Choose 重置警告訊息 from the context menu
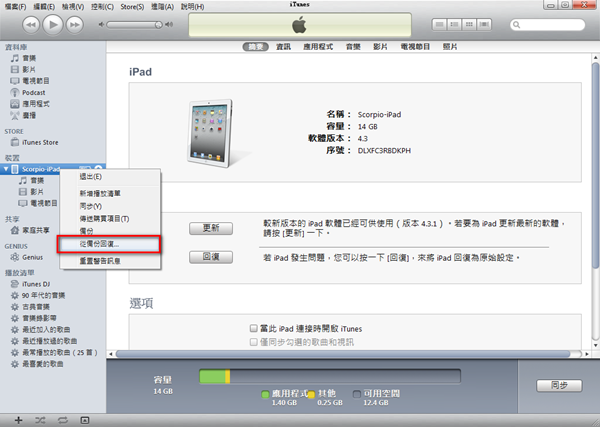Viewport: 600px width, 427px height. click(110, 261)
